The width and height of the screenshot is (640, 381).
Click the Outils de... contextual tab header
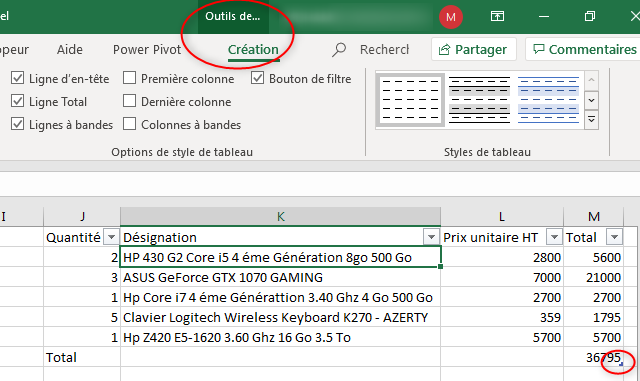pos(233,16)
